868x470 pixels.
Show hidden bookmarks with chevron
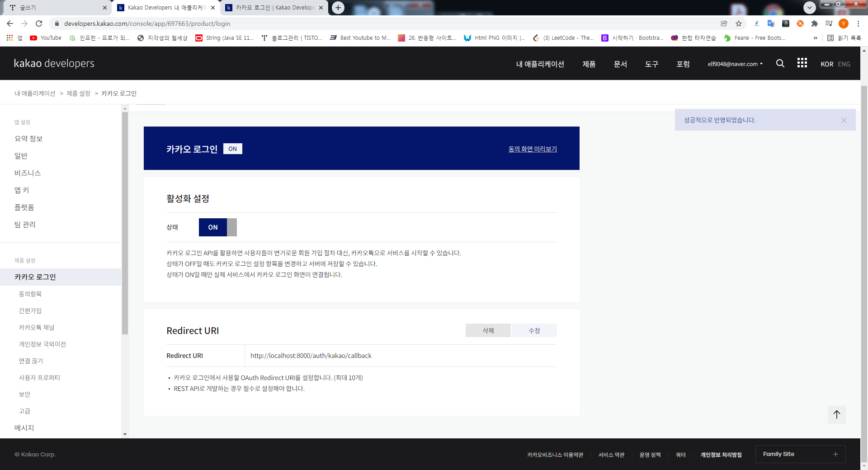coord(816,38)
